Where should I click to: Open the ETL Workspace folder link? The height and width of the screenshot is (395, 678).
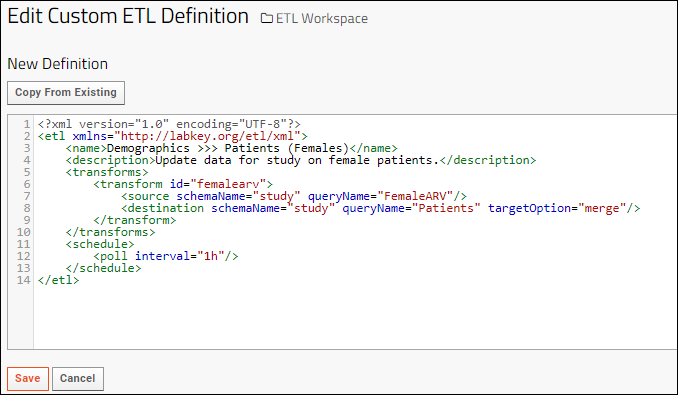322,19
